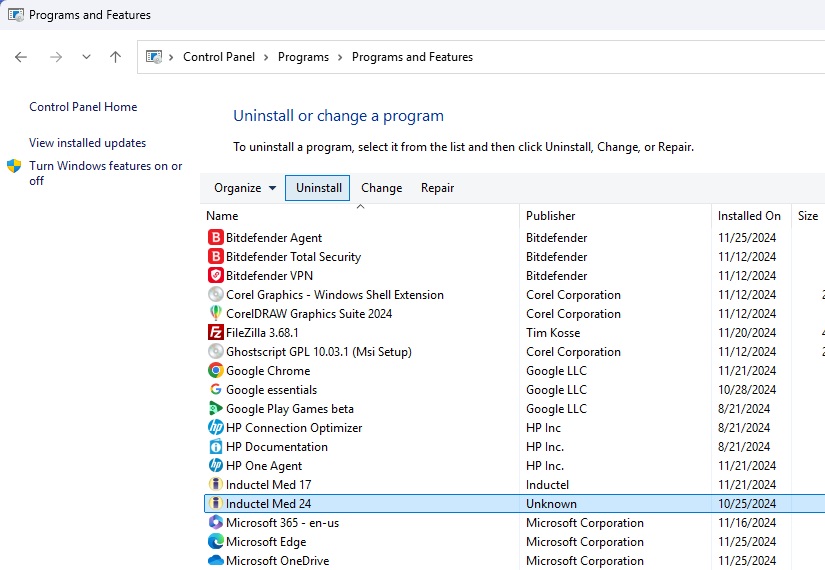Expand recent locations chevron in navigation
Image resolution: width=825 pixels, height=570 pixels.
[86, 57]
